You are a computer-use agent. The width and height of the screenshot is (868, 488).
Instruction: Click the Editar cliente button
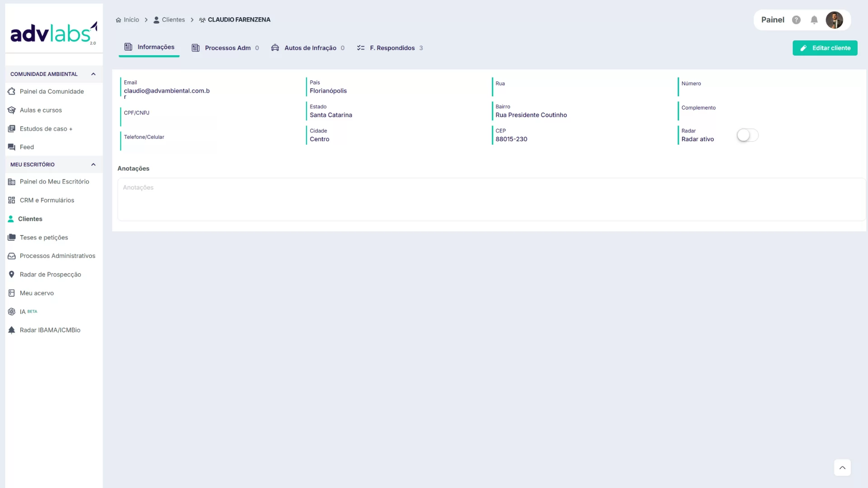click(x=825, y=48)
